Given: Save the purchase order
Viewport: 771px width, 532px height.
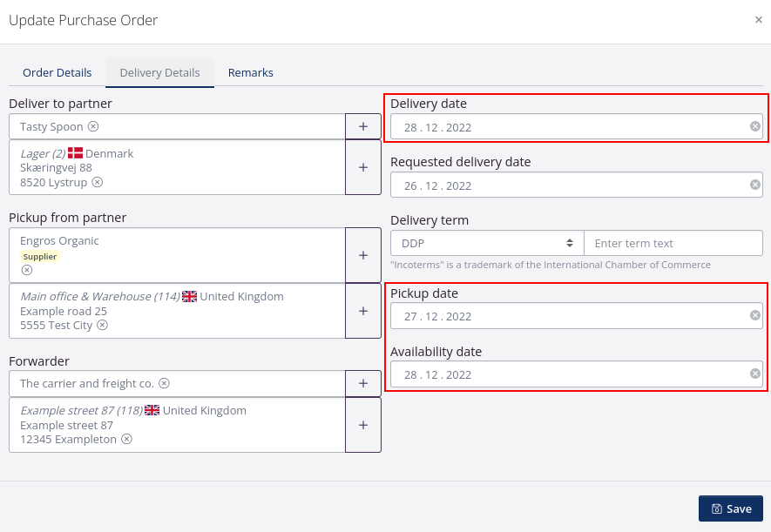Looking at the screenshot, I should point(730,508).
